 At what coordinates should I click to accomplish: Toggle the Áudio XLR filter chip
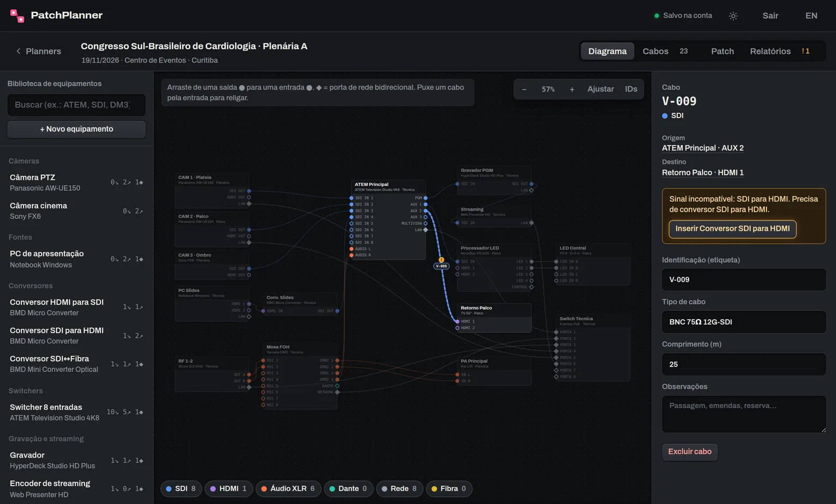pyautogui.click(x=288, y=489)
